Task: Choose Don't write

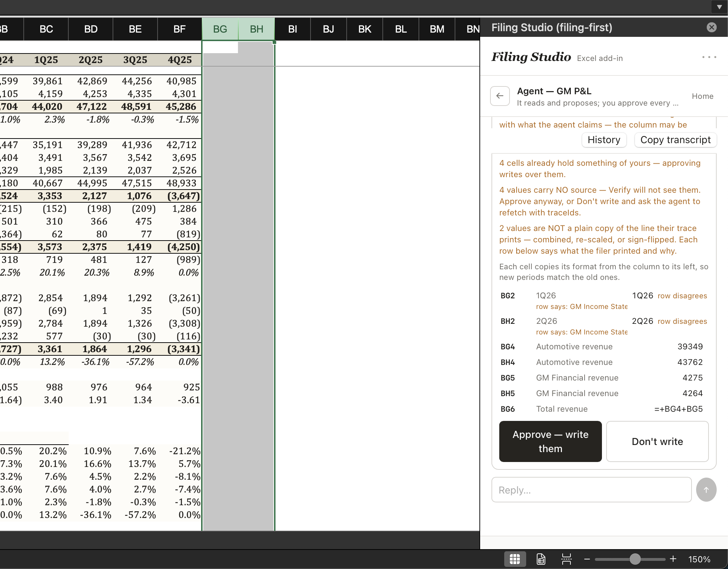Action: tap(657, 441)
